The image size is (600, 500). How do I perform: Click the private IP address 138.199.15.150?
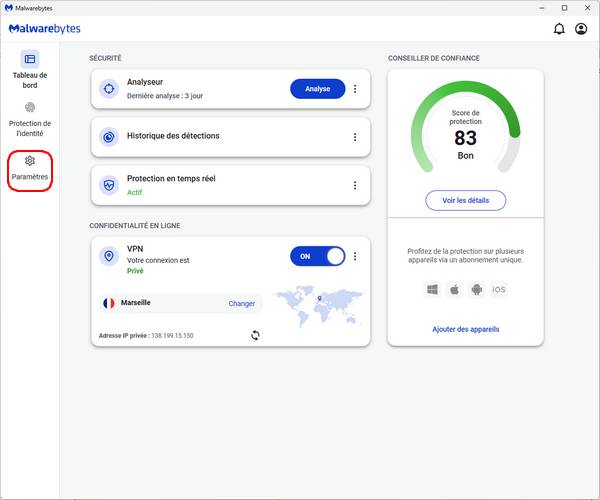tap(173, 336)
